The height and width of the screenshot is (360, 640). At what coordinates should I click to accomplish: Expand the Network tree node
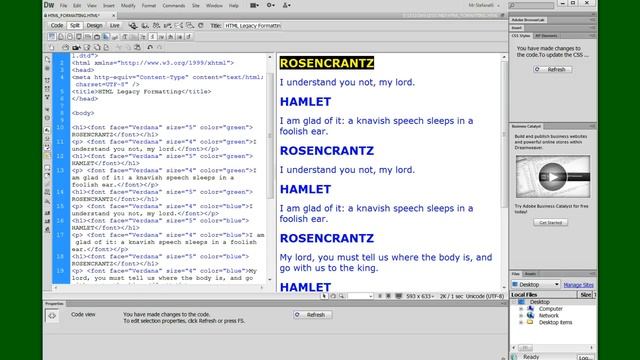521,316
